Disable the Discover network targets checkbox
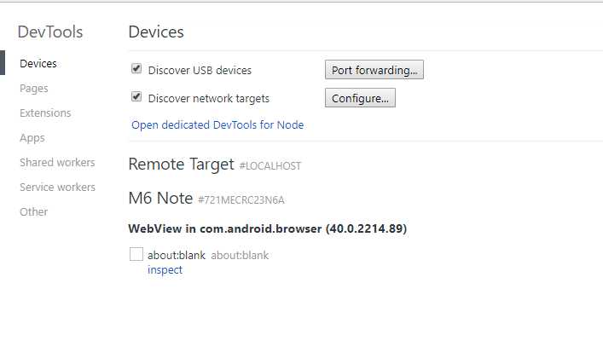Screen dimensions: 603x364 click(x=136, y=97)
